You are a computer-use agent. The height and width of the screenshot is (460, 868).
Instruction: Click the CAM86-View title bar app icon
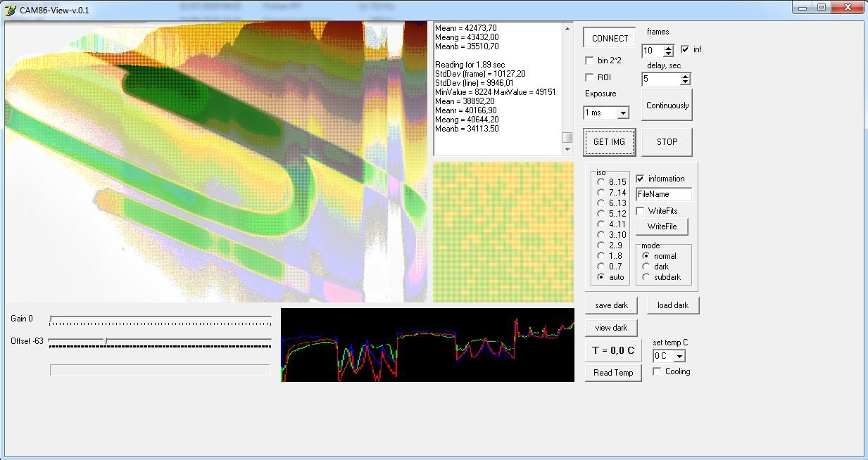(10, 10)
